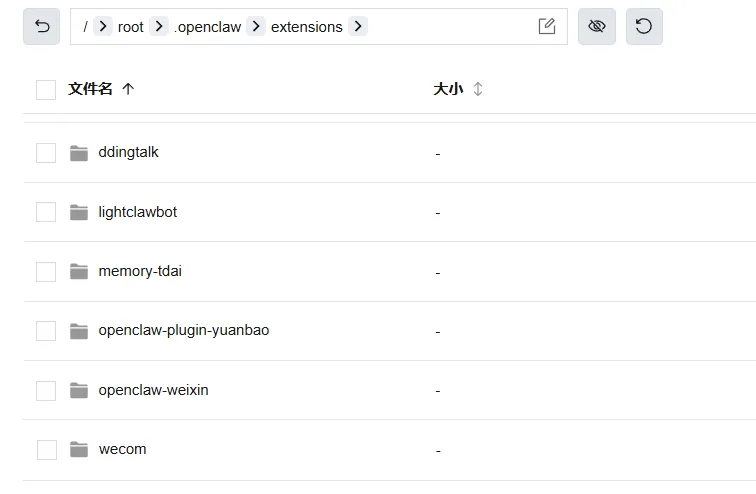
Task: Click the back arrow button
Action: [x=42, y=27]
